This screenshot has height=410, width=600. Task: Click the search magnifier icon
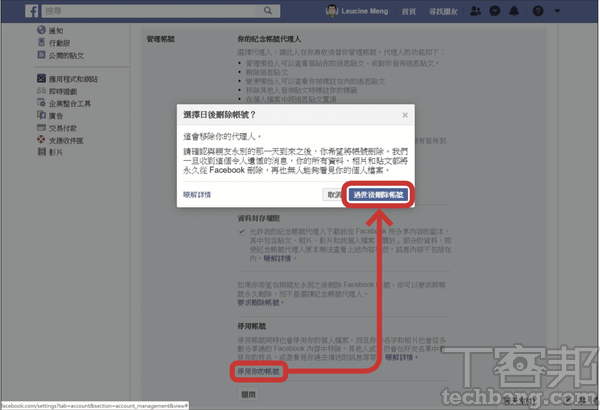(x=268, y=11)
